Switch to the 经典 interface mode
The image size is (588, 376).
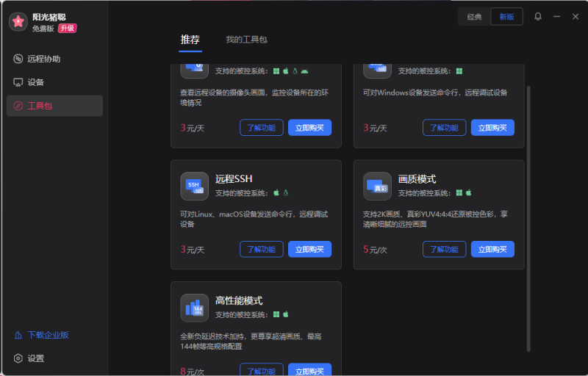(474, 16)
